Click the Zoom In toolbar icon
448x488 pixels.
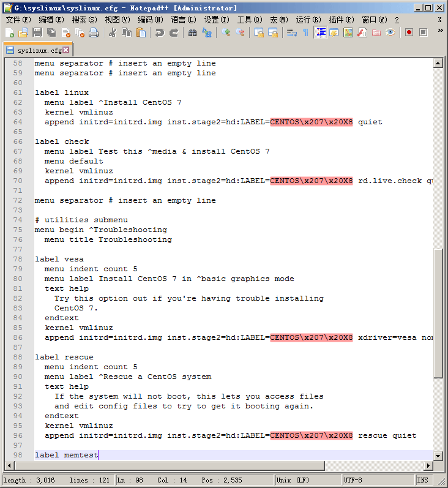pyautogui.click(x=226, y=33)
